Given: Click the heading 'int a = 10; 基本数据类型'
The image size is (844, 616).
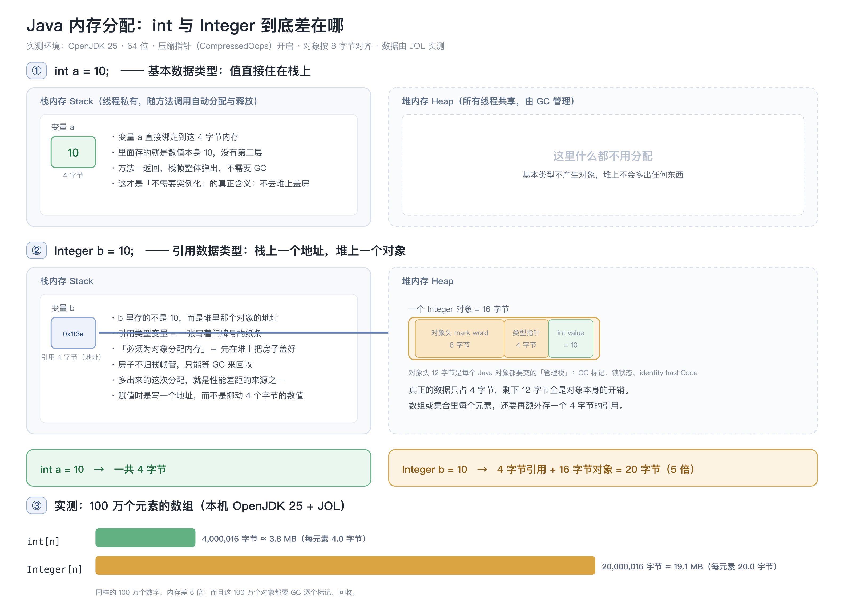Looking at the screenshot, I should [183, 71].
